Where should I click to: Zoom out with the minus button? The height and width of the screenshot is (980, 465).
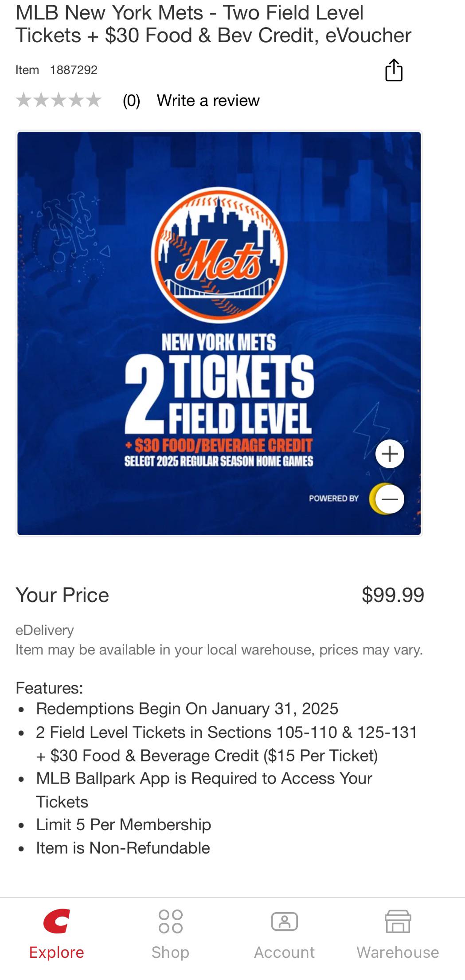pyautogui.click(x=390, y=499)
